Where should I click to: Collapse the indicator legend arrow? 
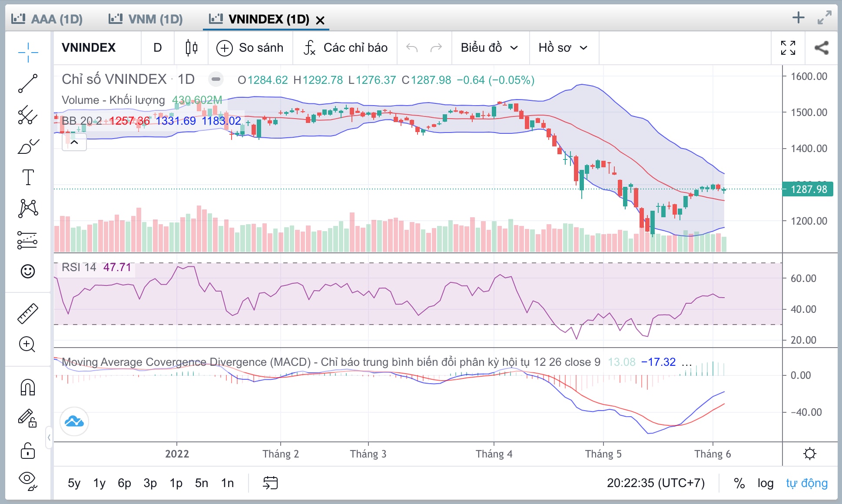pos(74,143)
